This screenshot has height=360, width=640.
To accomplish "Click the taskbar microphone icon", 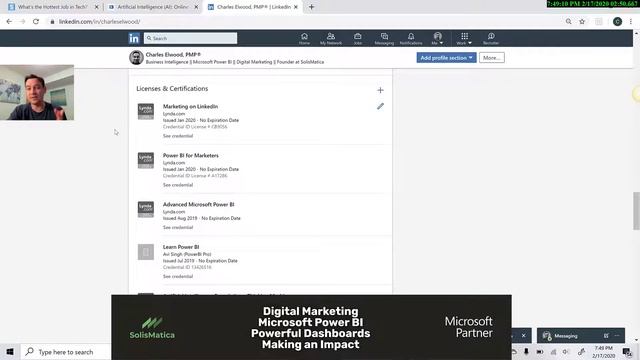I will pyautogui.click(x=526, y=352).
